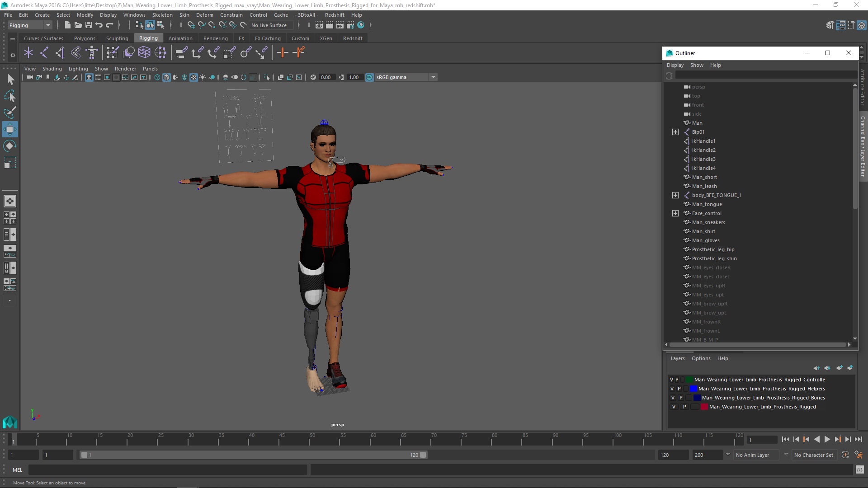Image resolution: width=868 pixels, height=488 pixels.
Task: Click the Lasso Select tool
Action: click(9, 96)
